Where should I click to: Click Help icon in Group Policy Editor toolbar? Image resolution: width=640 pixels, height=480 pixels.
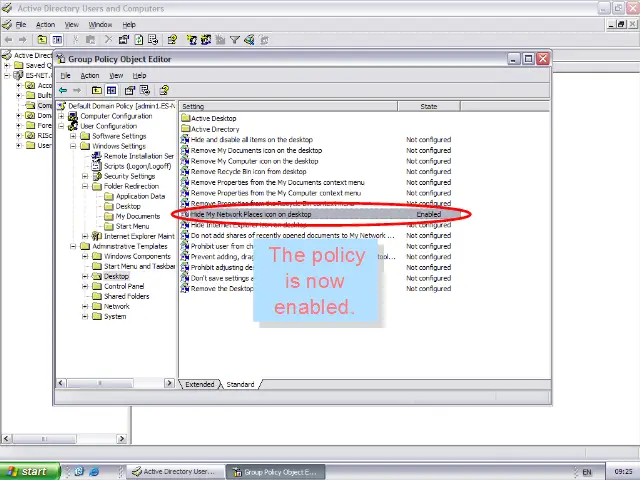pos(164,90)
